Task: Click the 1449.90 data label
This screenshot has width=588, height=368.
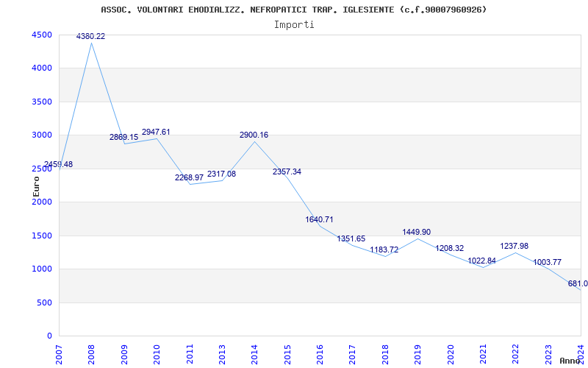Action: click(417, 233)
